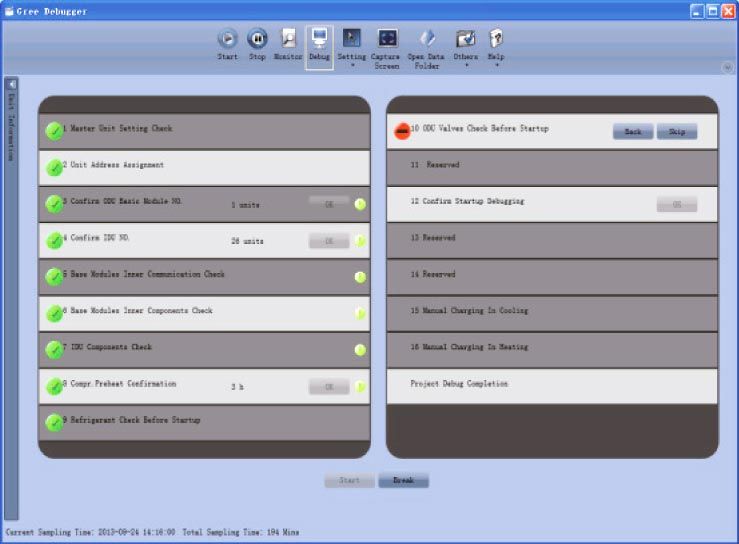Click the round indicator next to Confirm IDU NO.

360,241
